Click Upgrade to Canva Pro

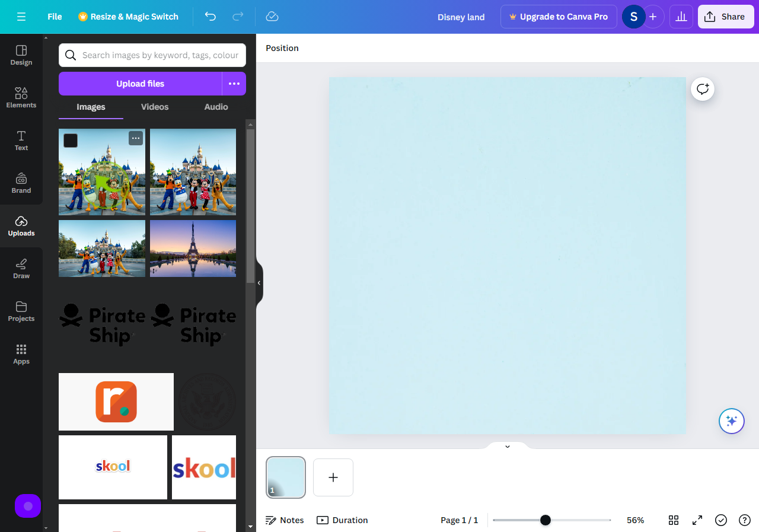559,17
